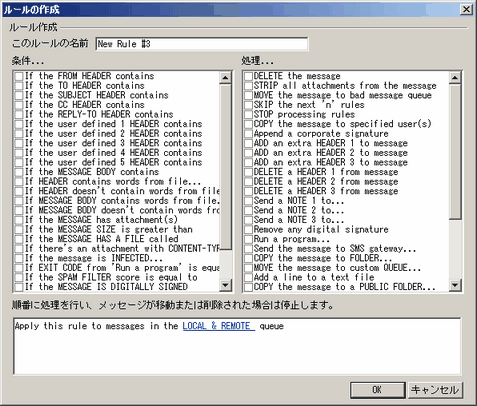Enable 'user defined 5 HEADER contains' condition
This screenshot has width=477, height=406.
[x=19, y=163]
